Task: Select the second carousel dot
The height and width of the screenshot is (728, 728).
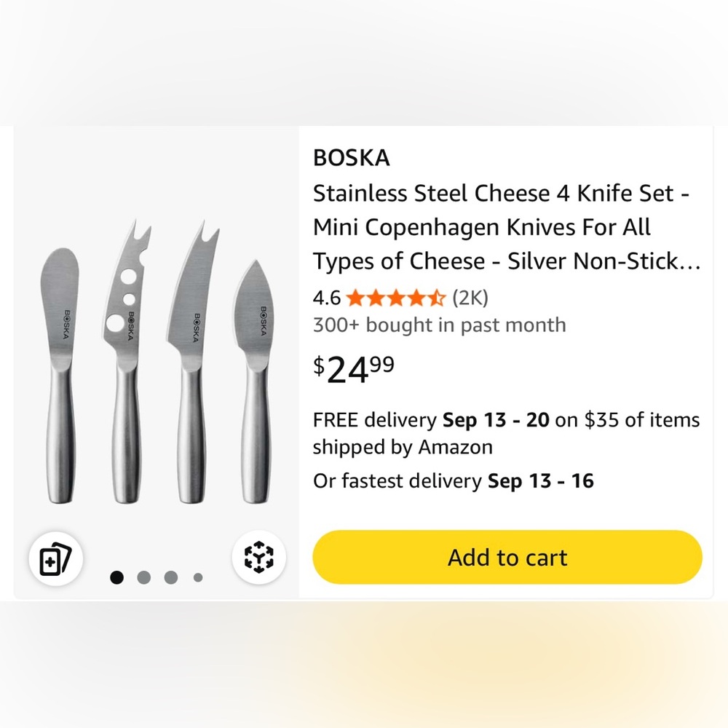Action: click(143, 577)
